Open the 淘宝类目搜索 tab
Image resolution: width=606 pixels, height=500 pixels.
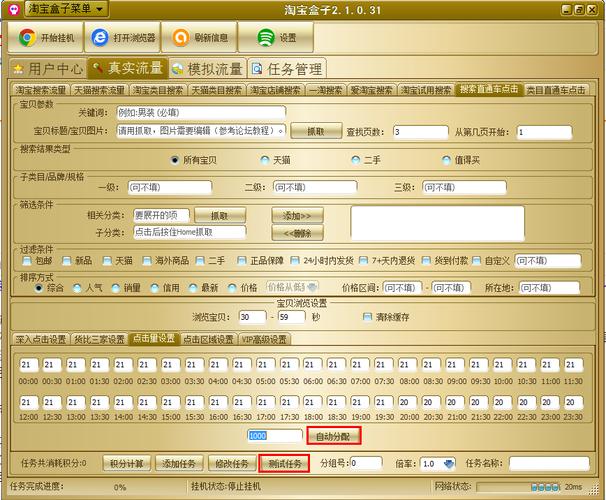158,90
